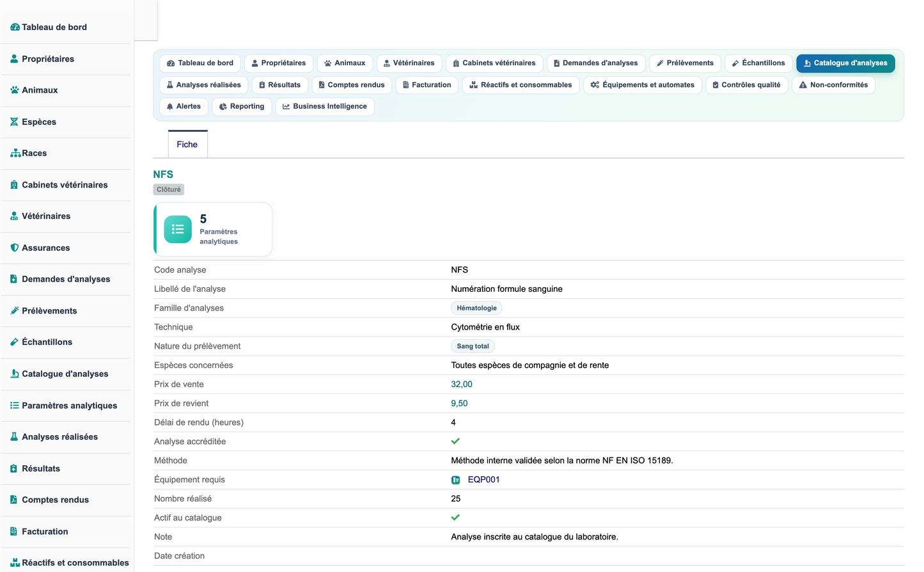Click the Méthode interne validée text
The width and height of the screenshot is (924, 572).
click(562, 461)
